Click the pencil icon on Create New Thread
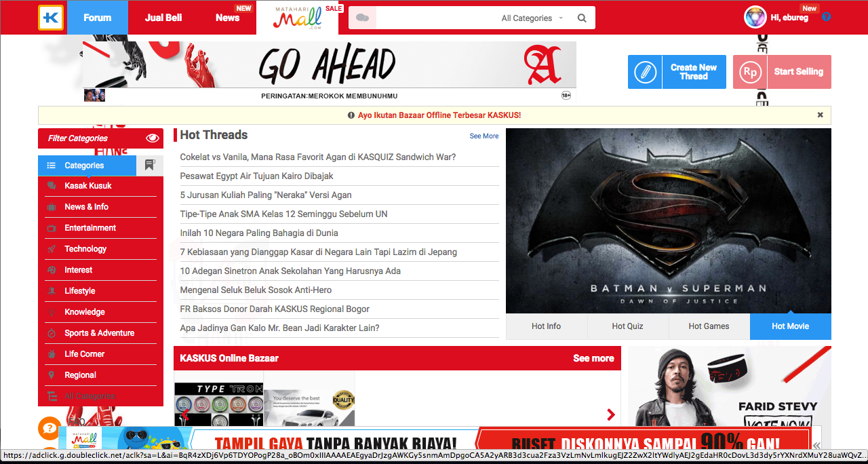Screen dimensions: 868x464 click(645, 72)
